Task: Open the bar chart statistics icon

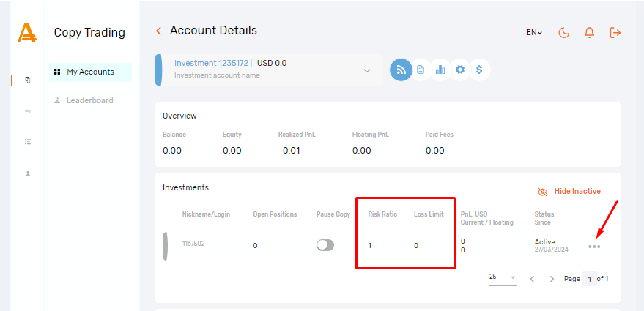Action: pyautogui.click(x=440, y=70)
